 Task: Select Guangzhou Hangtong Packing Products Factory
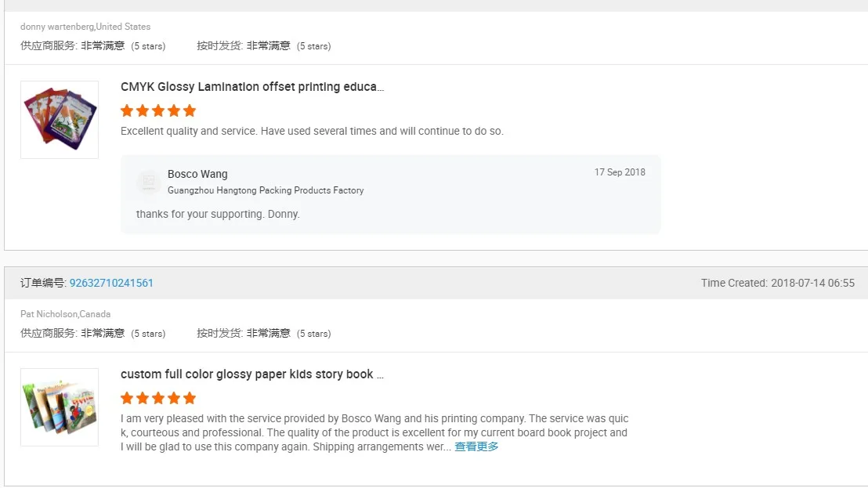(x=266, y=190)
